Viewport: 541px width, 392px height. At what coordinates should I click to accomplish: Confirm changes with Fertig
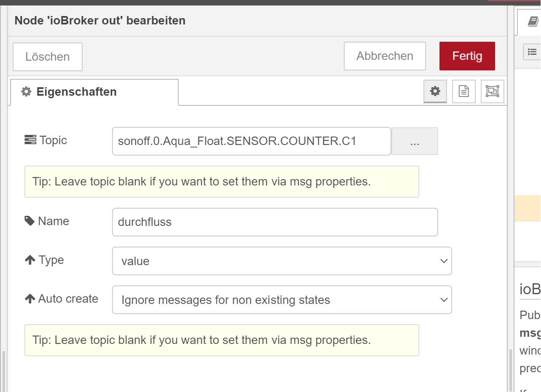tap(467, 56)
